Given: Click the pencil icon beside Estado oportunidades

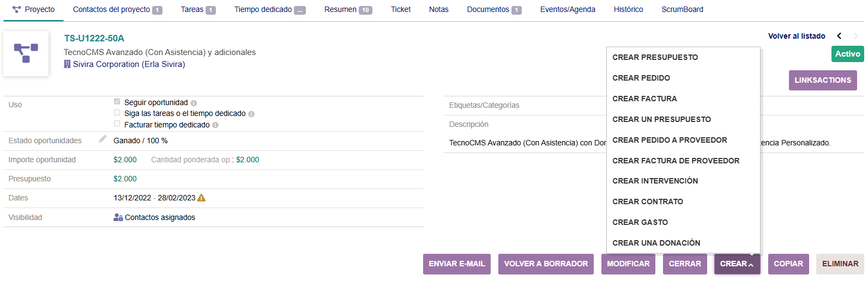Looking at the screenshot, I should click(103, 139).
